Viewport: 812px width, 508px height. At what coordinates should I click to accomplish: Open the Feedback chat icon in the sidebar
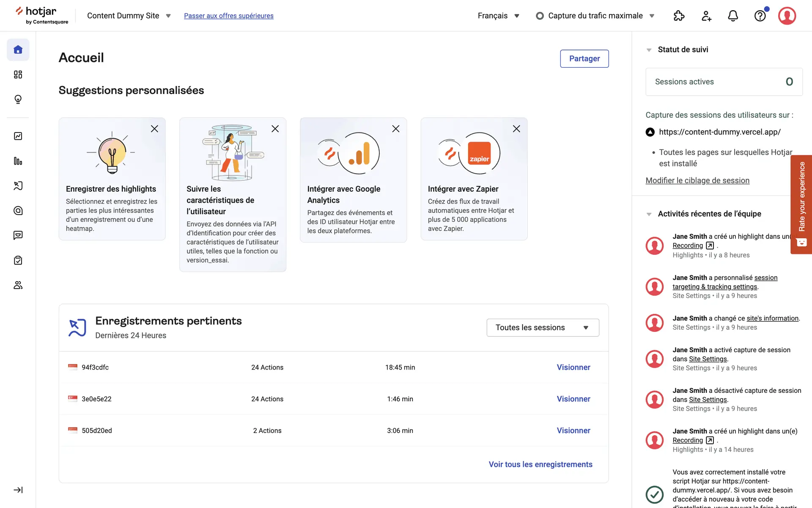tap(18, 235)
